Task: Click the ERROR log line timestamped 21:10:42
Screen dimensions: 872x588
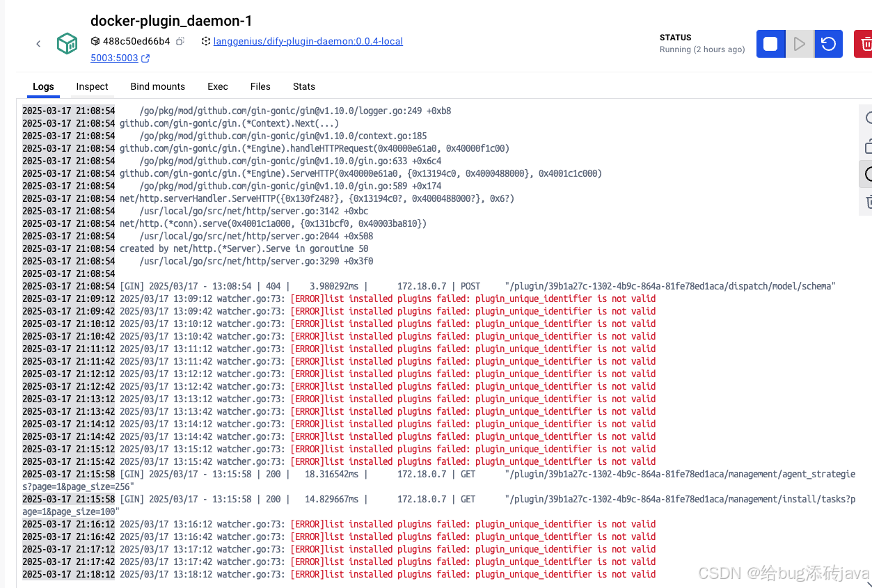Action: (339, 336)
